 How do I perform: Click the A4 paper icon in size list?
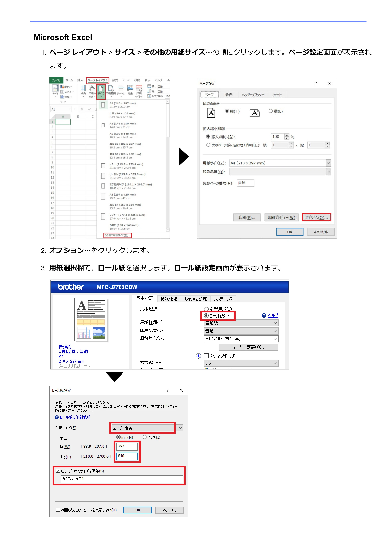click(x=103, y=105)
